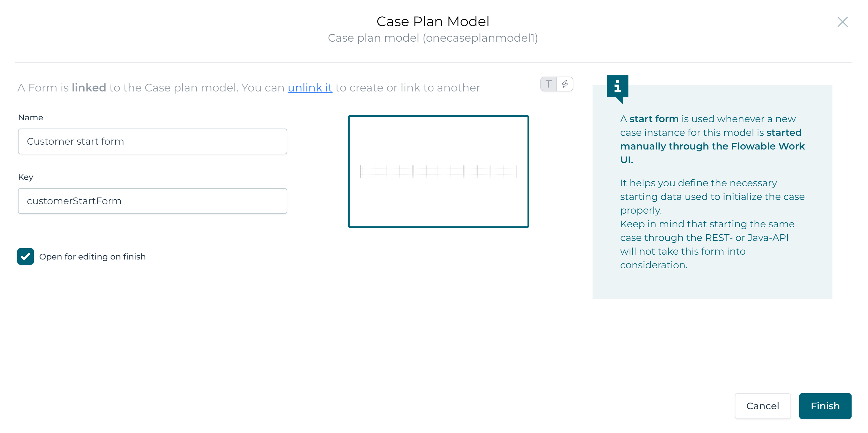Switch to the T text mode
The height and width of the screenshot is (433, 868).
548,84
